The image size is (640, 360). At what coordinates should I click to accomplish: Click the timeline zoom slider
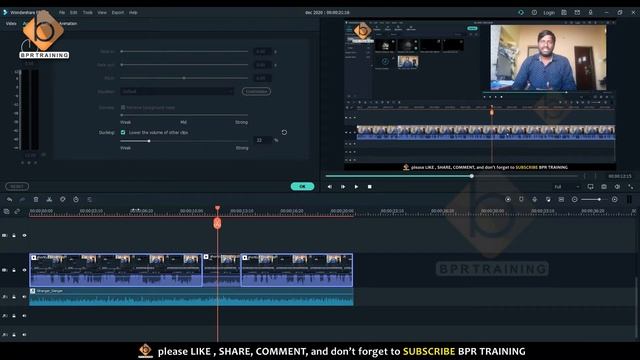coord(594,200)
